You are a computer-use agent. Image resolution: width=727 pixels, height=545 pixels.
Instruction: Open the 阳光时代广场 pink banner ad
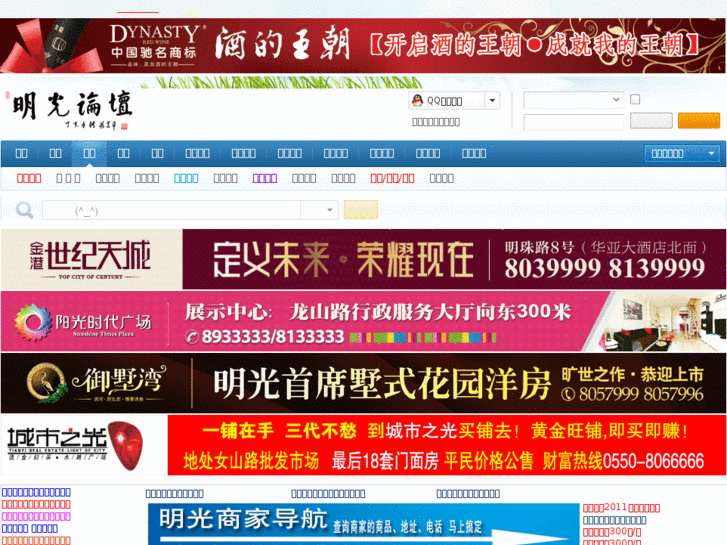(x=363, y=321)
